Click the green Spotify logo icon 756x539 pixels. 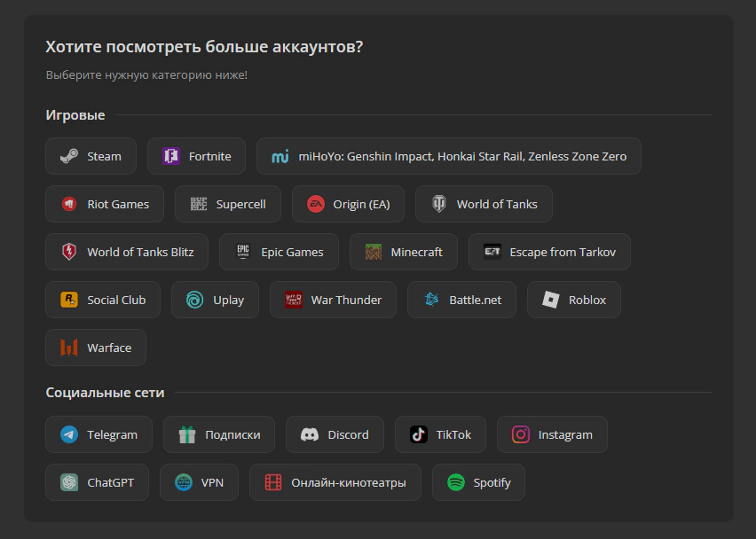(456, 482)
